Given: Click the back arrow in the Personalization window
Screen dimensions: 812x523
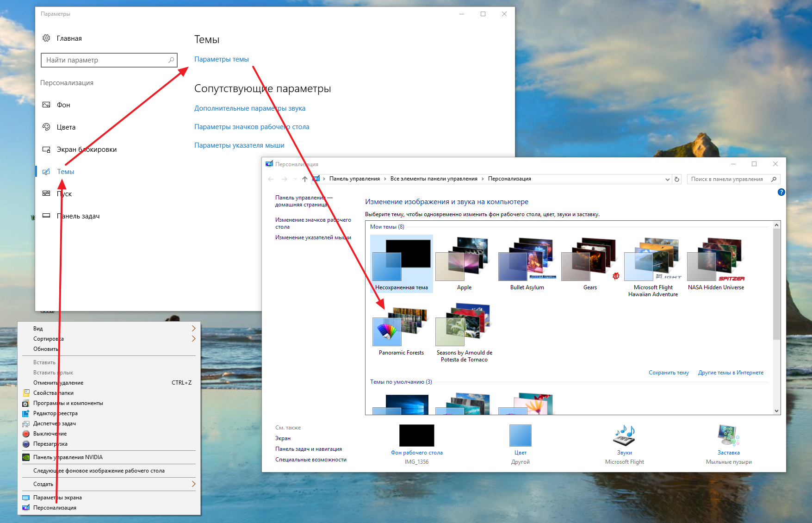Looking at the screenshot, I should click(271, 179).
